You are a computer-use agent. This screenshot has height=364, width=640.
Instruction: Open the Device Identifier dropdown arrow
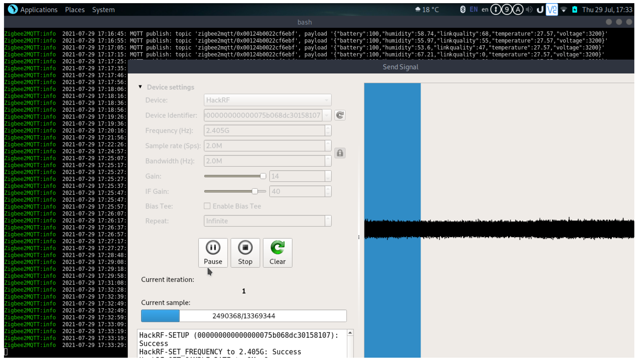pyautogui.click(x=327, y=115)
